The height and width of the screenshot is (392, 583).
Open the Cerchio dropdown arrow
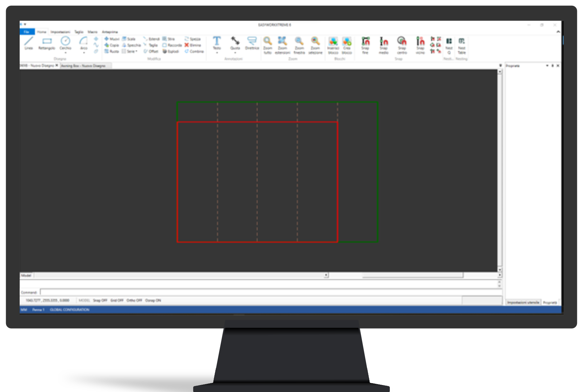click(66, 52)
